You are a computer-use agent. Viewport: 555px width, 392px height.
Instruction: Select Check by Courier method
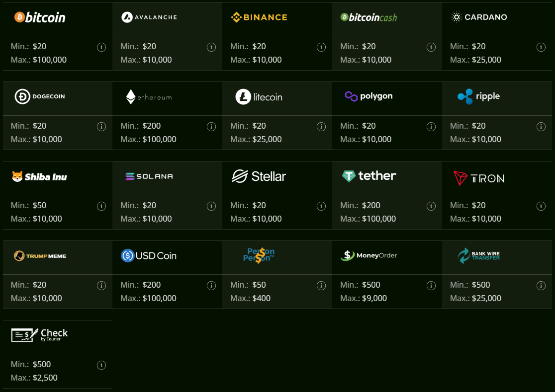tap(39, 335)
